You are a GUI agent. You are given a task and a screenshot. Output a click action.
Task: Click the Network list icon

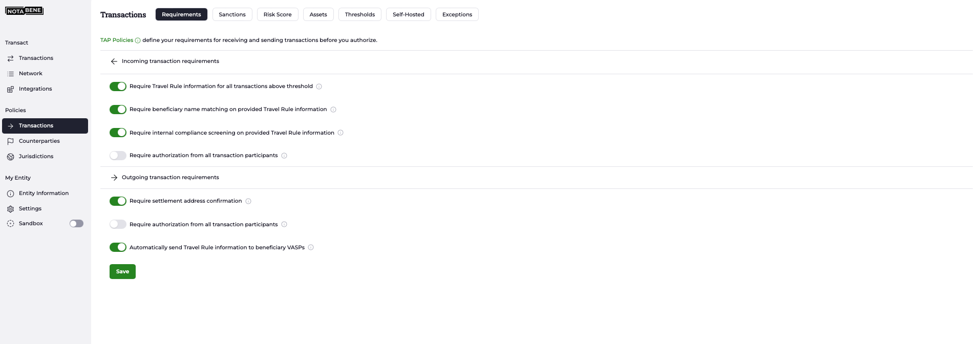(x=10, y=74)
